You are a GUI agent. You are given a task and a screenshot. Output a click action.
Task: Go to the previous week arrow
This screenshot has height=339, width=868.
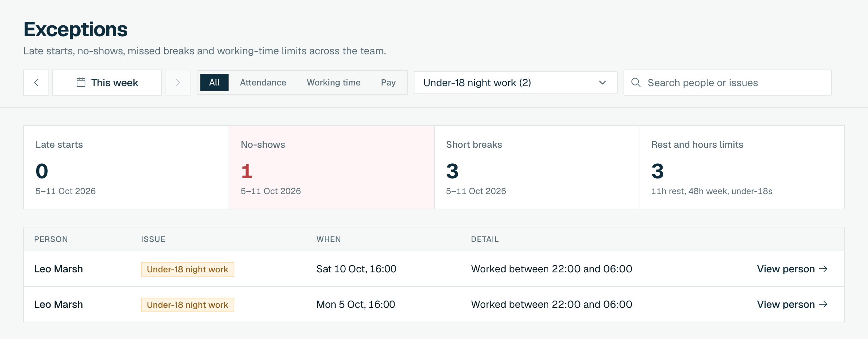[x=36, y=83]
